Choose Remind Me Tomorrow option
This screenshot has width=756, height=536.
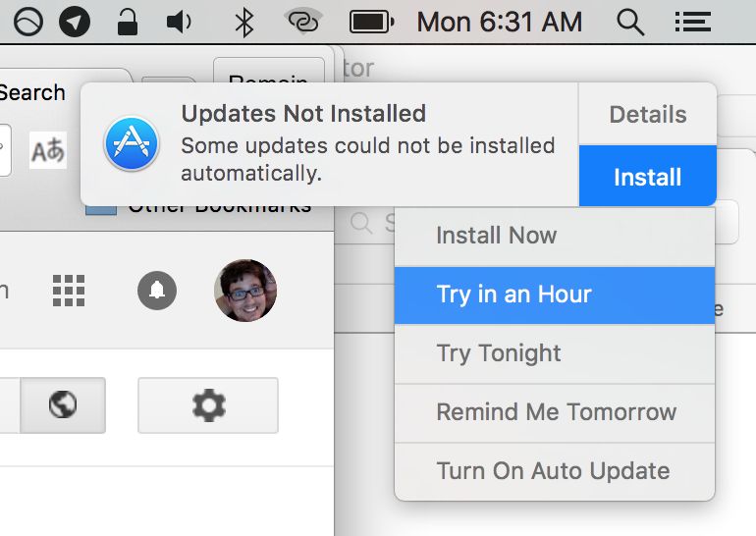point(556,412)
